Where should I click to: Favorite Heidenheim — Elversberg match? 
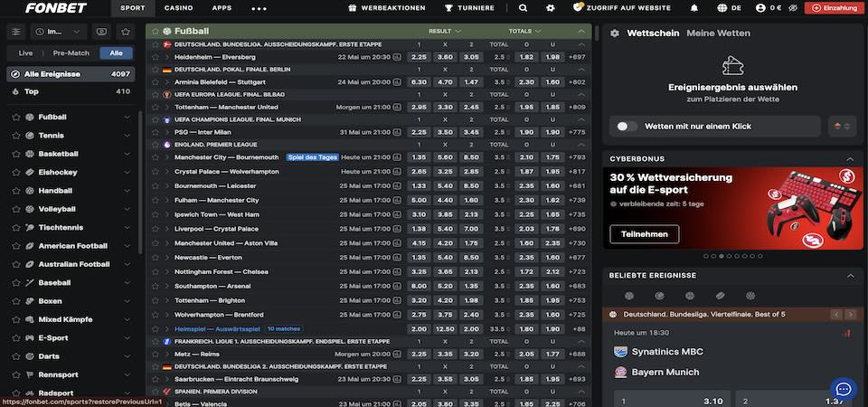click(x=156, y=57)
